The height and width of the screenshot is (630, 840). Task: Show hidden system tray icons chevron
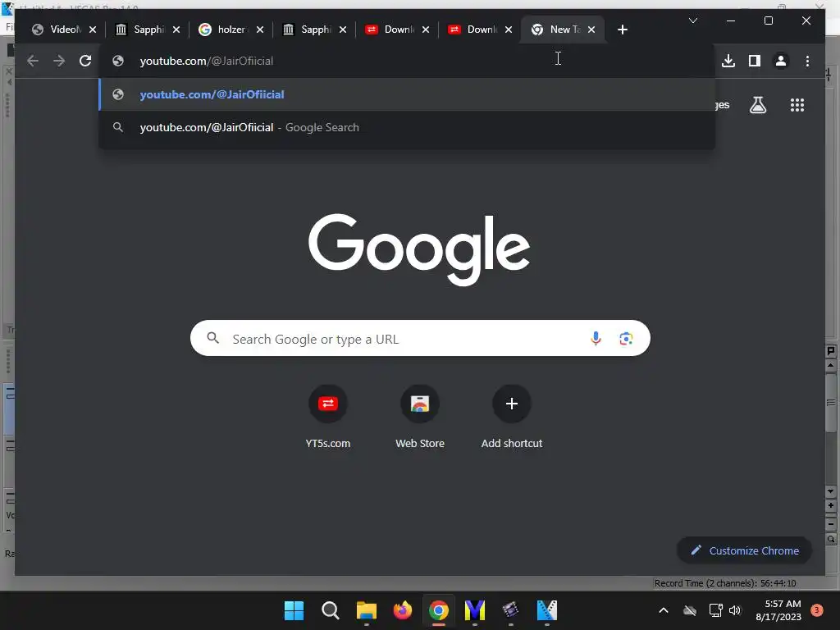tap(663, 610)
